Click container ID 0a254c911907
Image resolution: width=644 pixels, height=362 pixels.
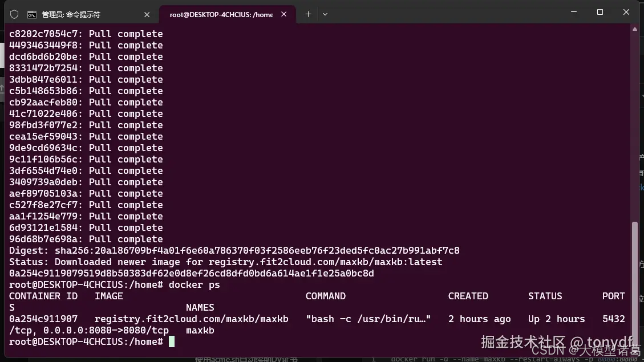click(x=43, y=319)
